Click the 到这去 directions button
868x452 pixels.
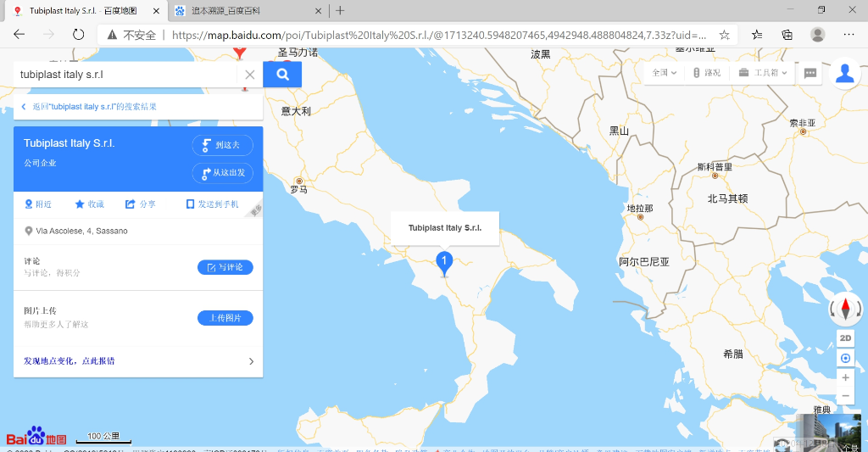tap(223, 145)
